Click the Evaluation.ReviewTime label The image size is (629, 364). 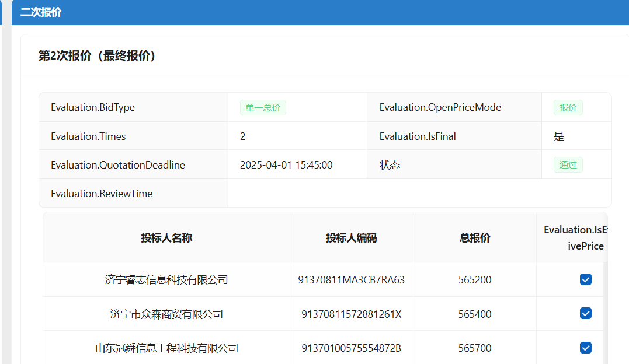pos(102,194)
